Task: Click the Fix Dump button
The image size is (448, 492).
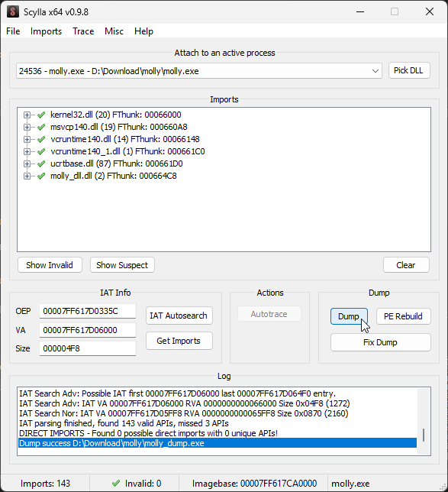Action: coord(381,342)
